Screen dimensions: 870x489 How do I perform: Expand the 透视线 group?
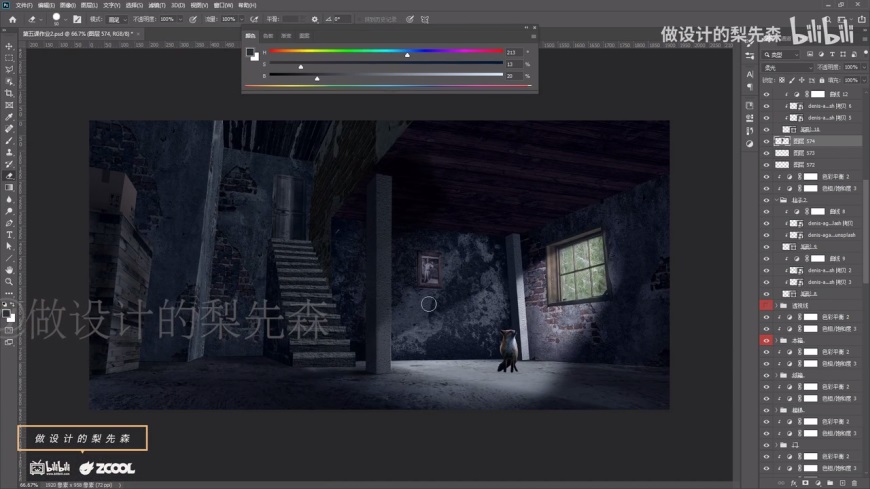[776, 305]
